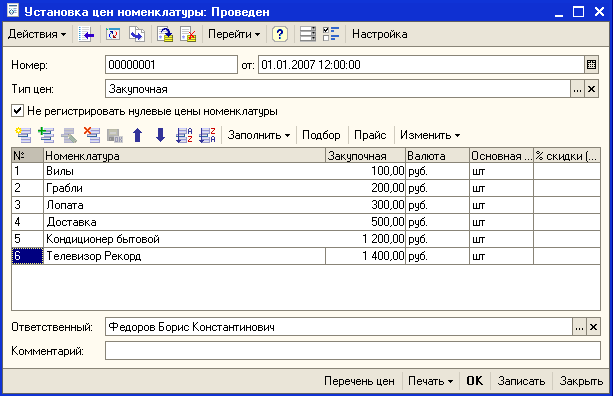Open the Заполнить dropdown

(259, 135)
